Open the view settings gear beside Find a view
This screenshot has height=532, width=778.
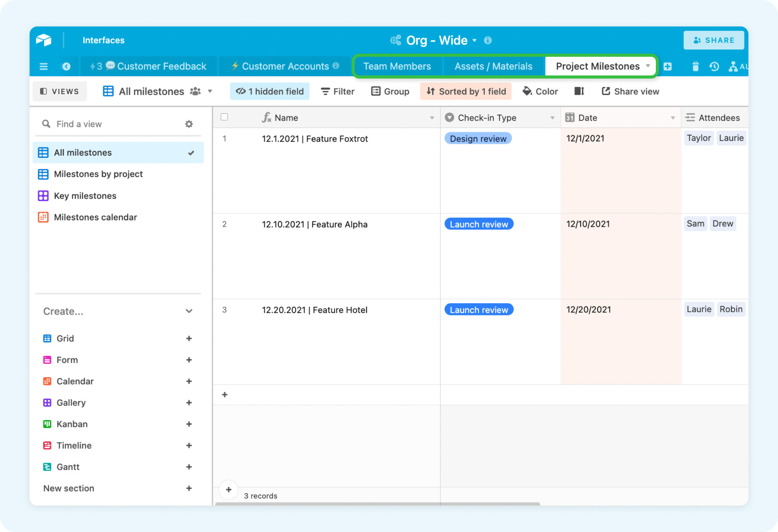point(189,124)
